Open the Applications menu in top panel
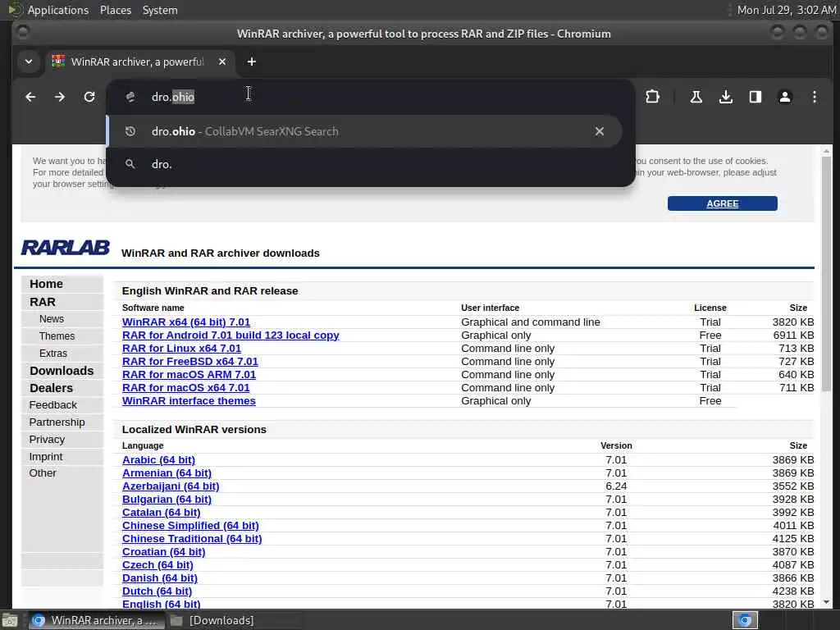The height and width of the screenshot is (630, 840). [x=58, y=10]
